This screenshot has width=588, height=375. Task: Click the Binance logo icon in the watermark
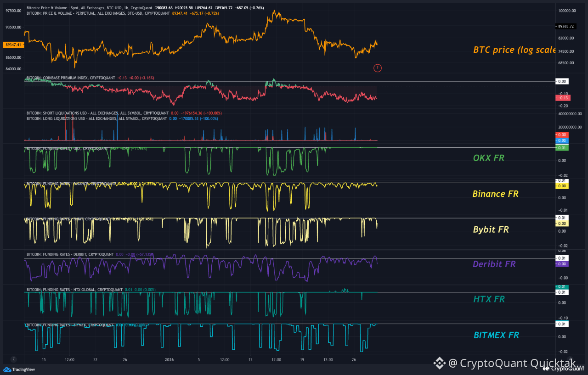[x=439, y=363]
